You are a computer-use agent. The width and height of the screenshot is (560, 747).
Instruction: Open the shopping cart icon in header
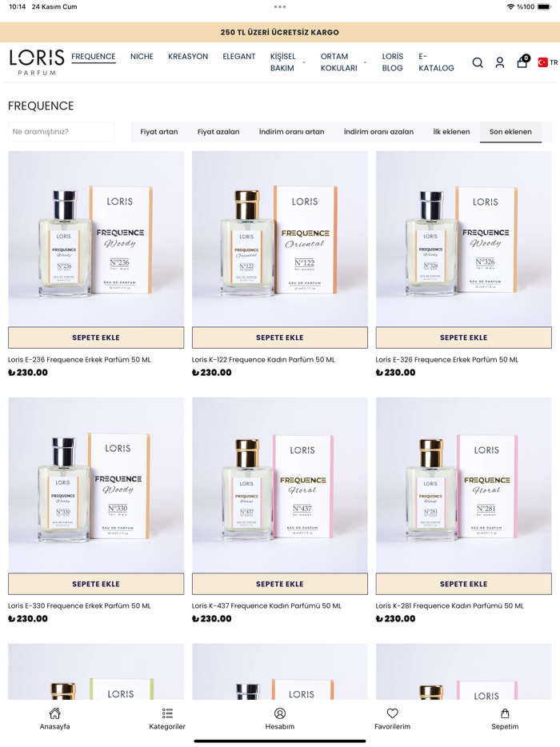point(522,62)
